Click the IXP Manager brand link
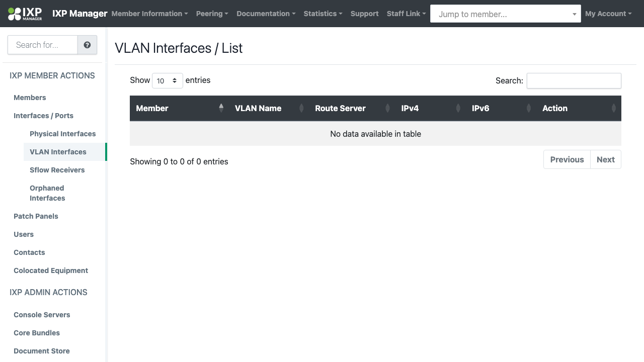Screen dimensions: 644x362 (x=79, y=14)
